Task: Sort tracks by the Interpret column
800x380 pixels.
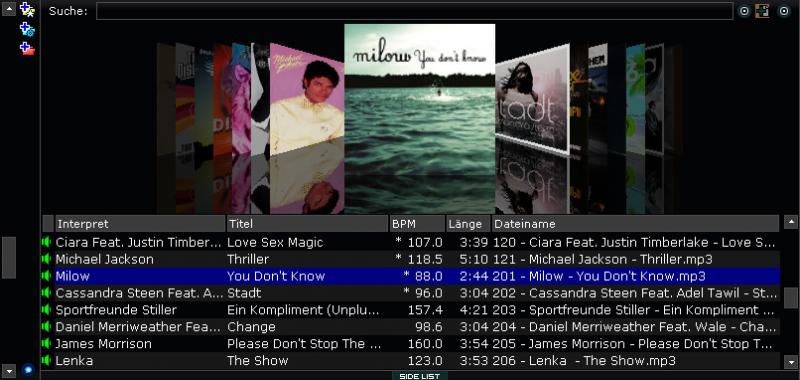Action: pyautogui.click(x=140, y=223)
